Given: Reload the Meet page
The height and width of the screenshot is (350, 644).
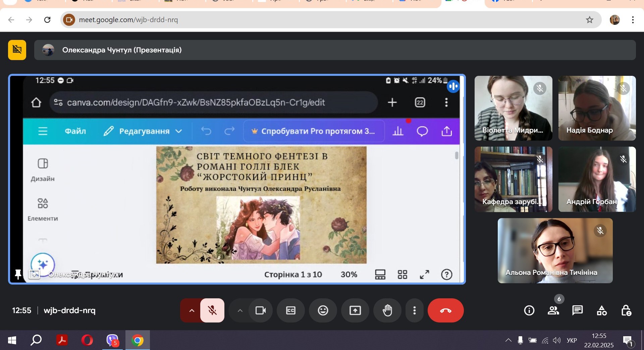Looking at the screenshot, I should [47, 20].
